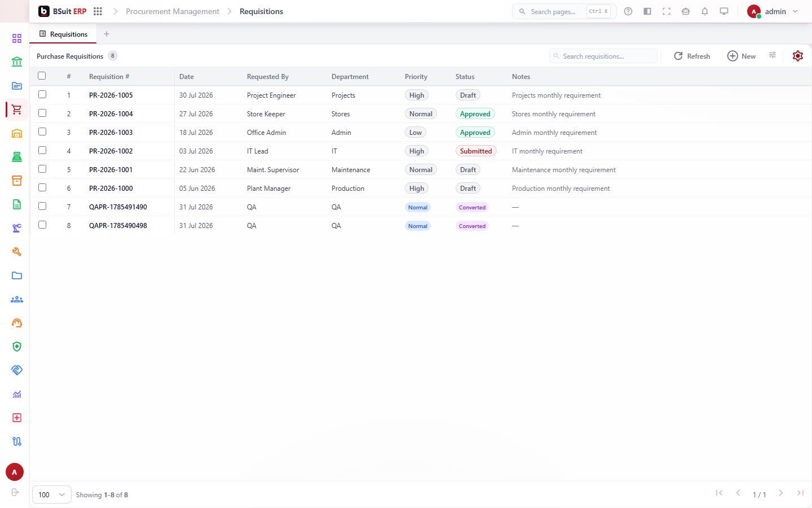Enter fullscreen mode via the top bar icon
This screenshot has height=508, width=812.
(x=667, y=11)
